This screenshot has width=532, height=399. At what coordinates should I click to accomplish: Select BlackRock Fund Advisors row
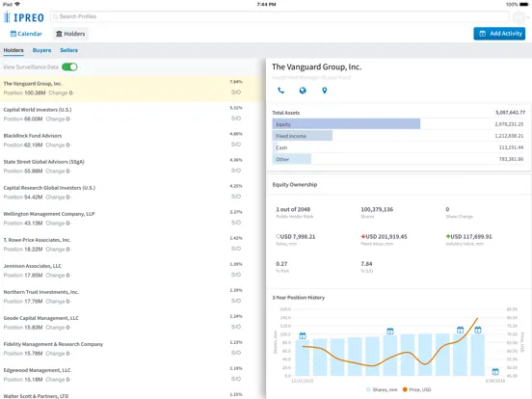pos(132,141)
